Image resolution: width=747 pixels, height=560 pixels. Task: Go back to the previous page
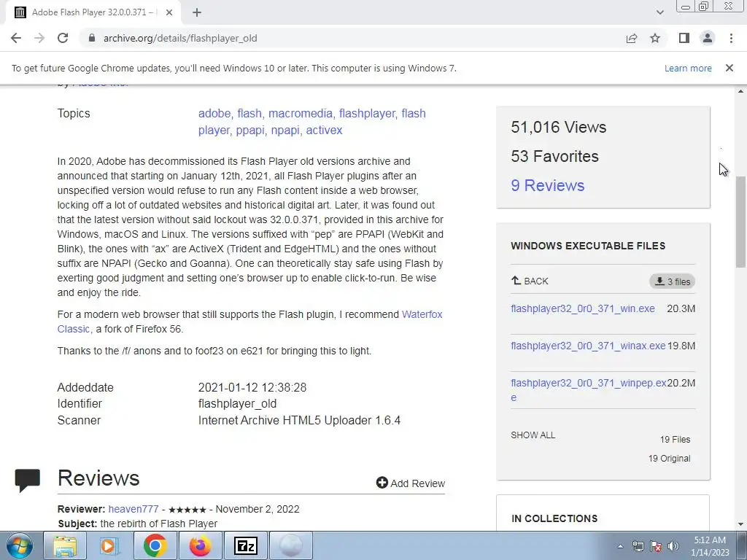click(16, 38)
